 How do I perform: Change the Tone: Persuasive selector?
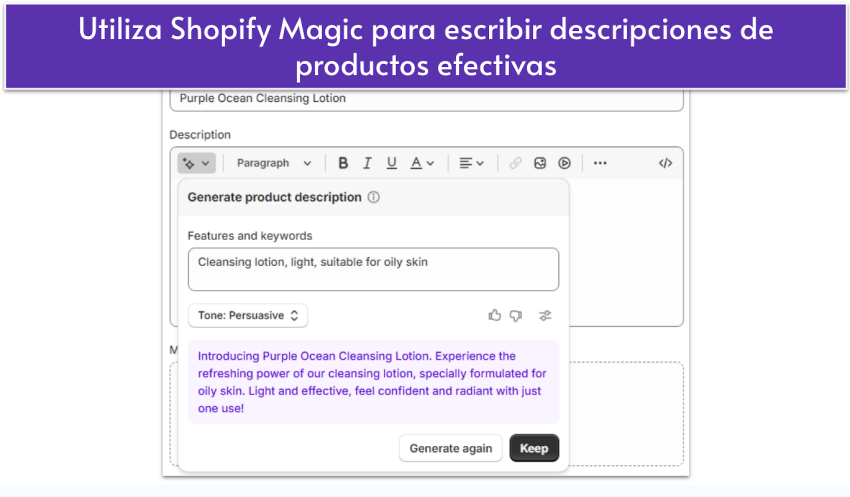click(x=248, y=315)
